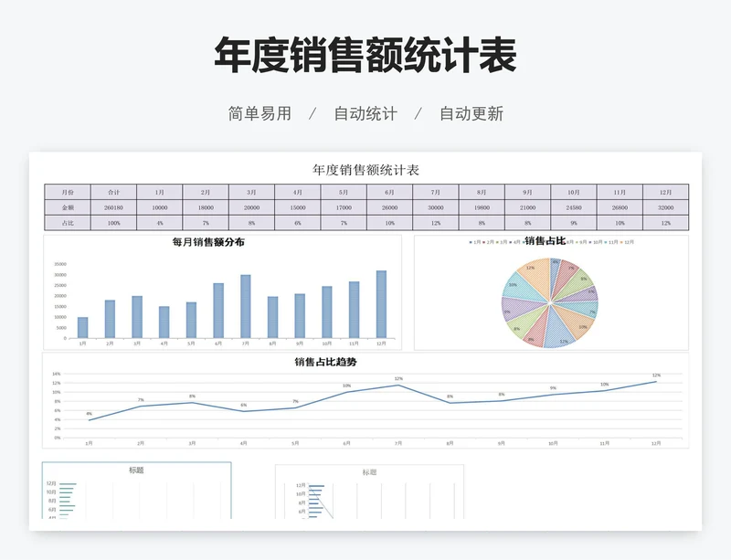This screenshot has height=560, width=731.
Task: Select the 合计 column header cell
Action: click(x=113, y=193)
